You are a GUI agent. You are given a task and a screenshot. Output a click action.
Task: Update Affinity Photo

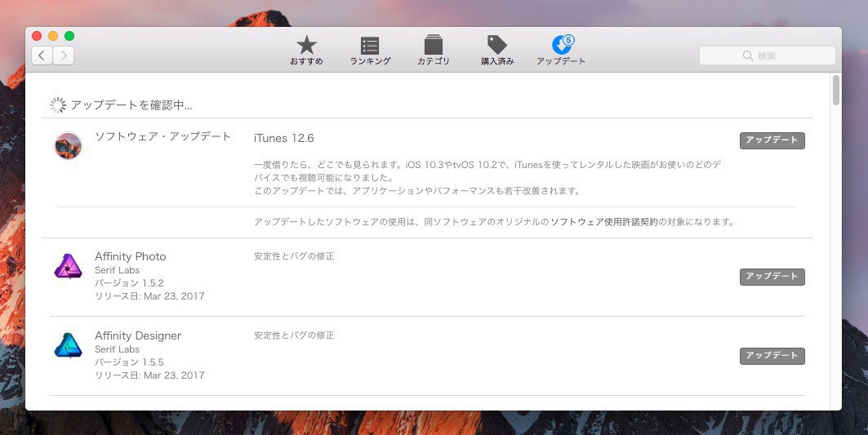click(x=772, y=276)
